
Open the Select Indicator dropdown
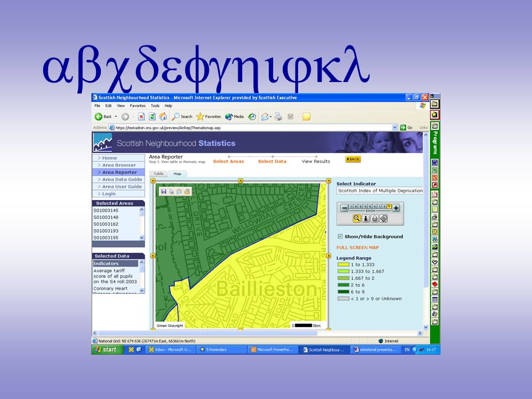tap(380, 191)
